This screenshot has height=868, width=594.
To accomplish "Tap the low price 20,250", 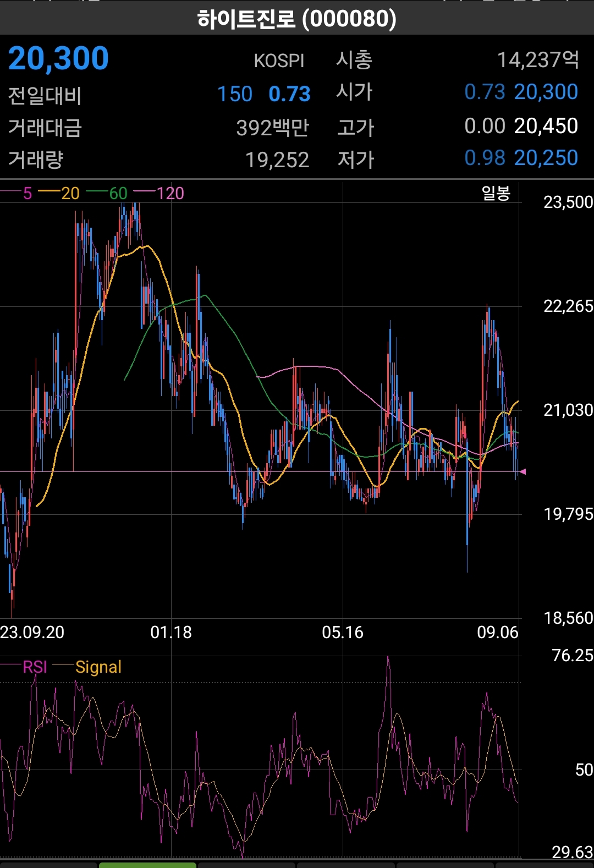I will tap(546, 158).
